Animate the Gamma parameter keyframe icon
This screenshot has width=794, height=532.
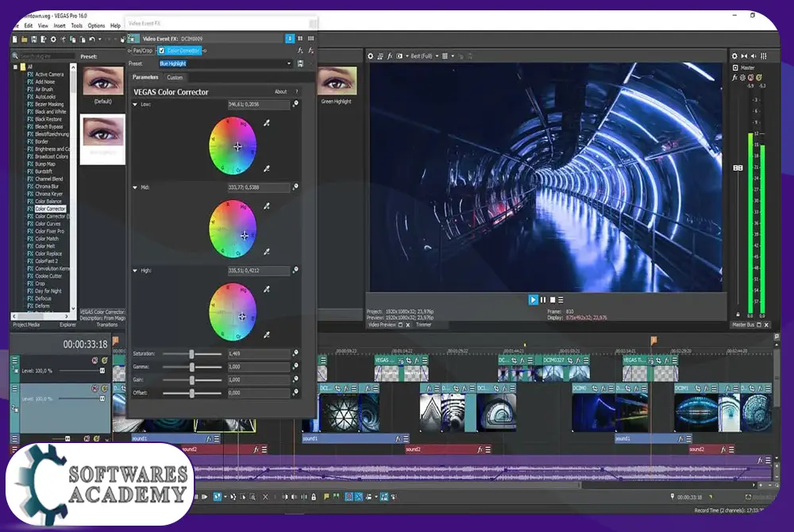(295, 366)
